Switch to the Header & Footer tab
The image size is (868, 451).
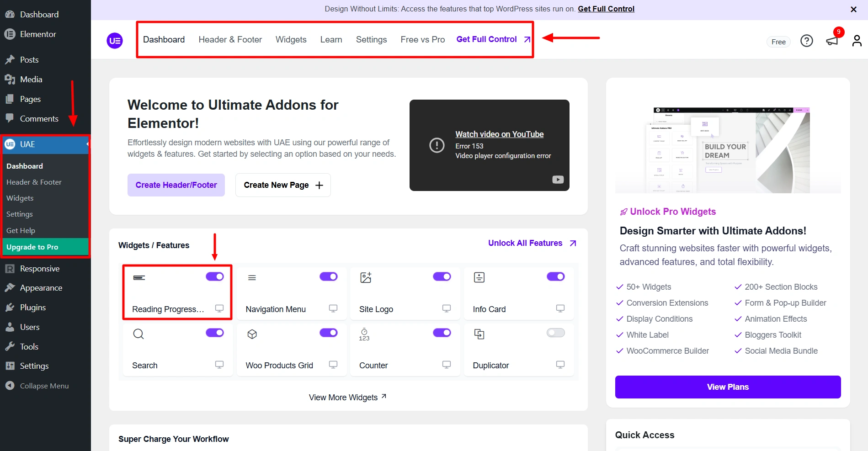pos(230,40)
